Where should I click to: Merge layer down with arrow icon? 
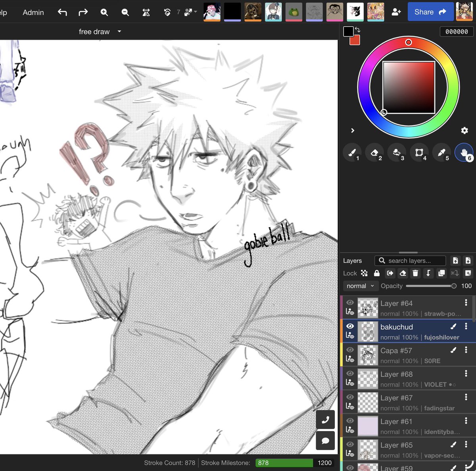428,273
